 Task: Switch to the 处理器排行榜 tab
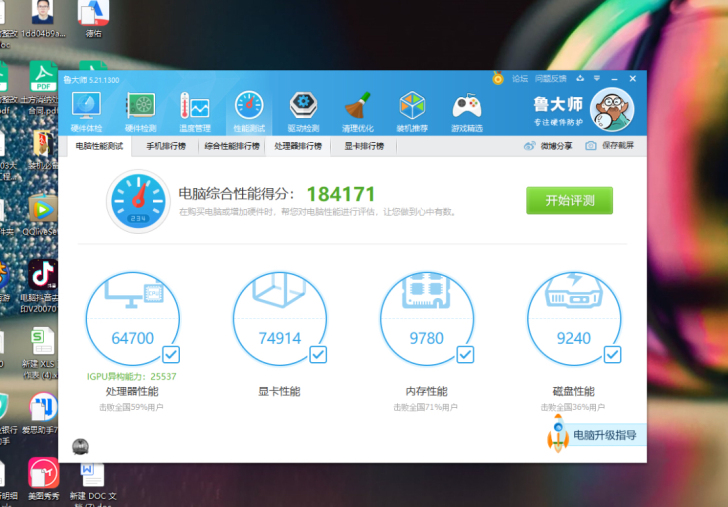298,146
